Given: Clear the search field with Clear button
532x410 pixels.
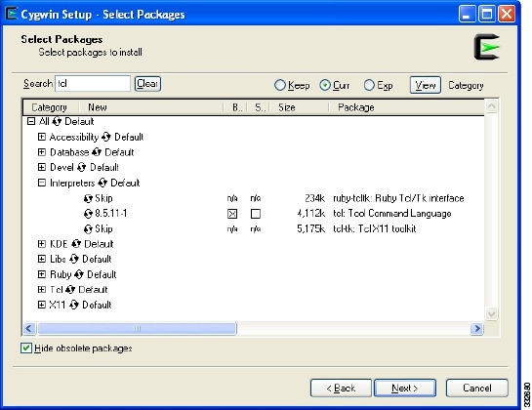Looking at the screenshot, I should (147, 84).
